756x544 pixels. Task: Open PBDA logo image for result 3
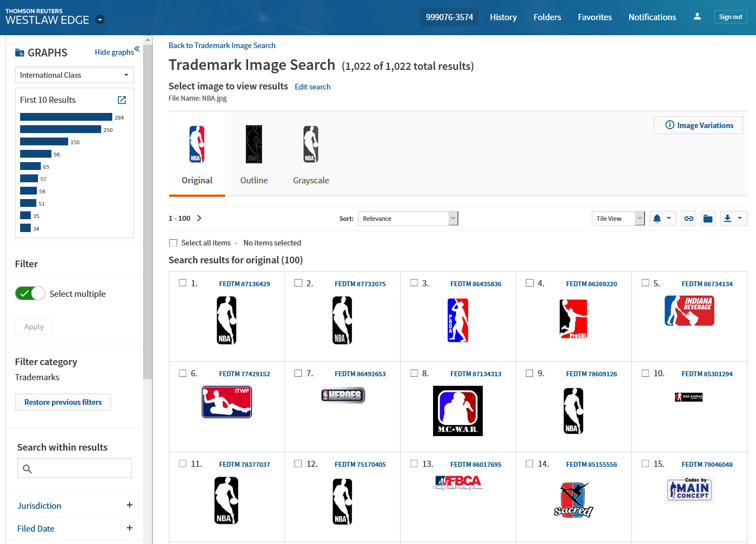[458, 320]
